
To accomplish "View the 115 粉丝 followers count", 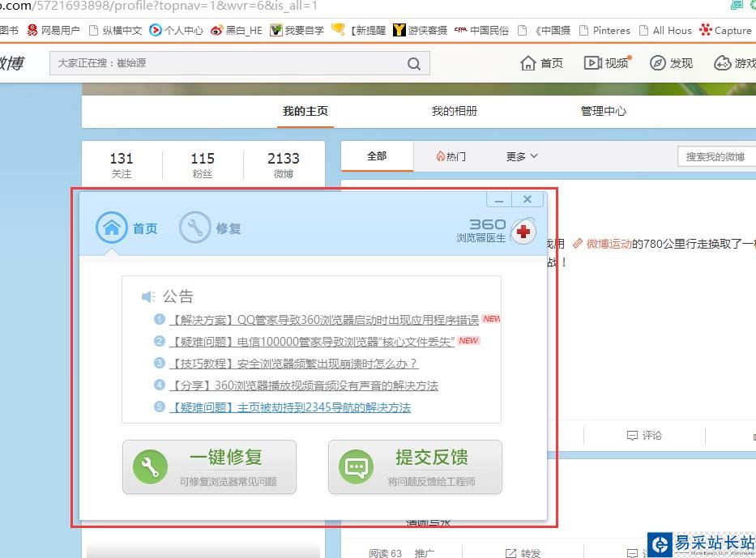I will [x=203, y=164].
